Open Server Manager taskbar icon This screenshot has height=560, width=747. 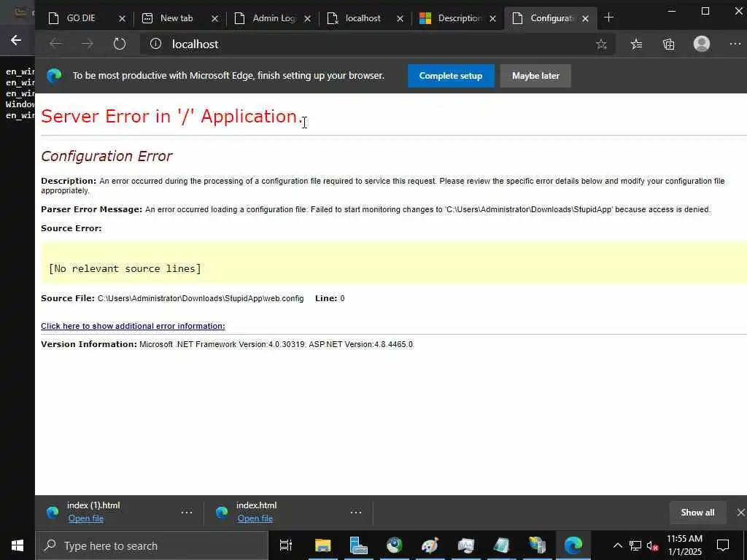pyautogui.click(x=358, y=545)
